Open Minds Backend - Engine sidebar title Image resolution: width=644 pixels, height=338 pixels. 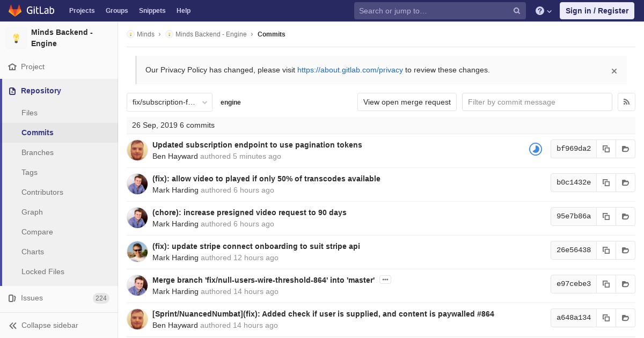pyautogui.click(x=62, y=38)
